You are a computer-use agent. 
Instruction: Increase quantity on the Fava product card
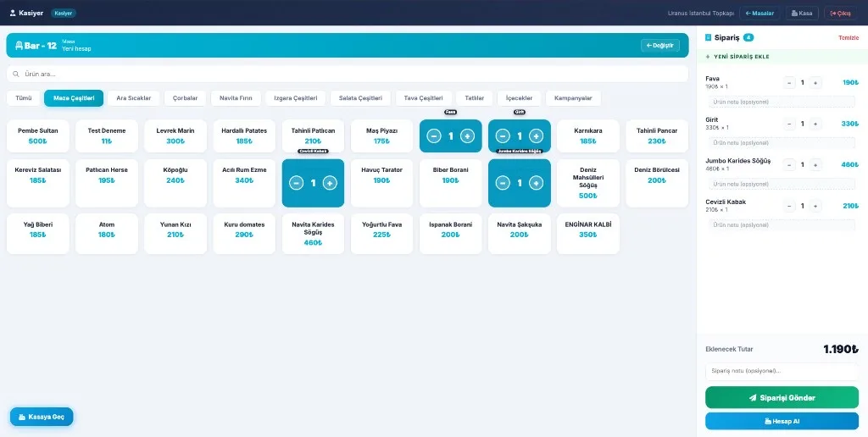pyautogui.click(x=467, y=136)
